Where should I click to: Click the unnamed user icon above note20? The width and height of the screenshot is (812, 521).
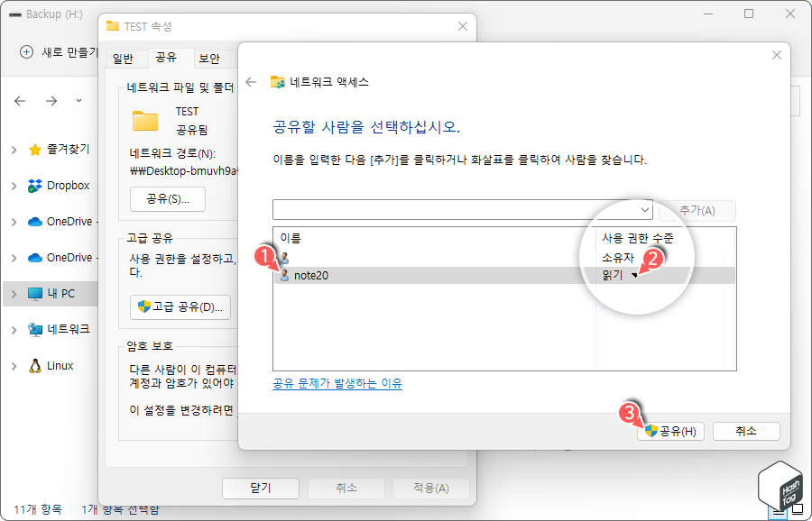284,259
